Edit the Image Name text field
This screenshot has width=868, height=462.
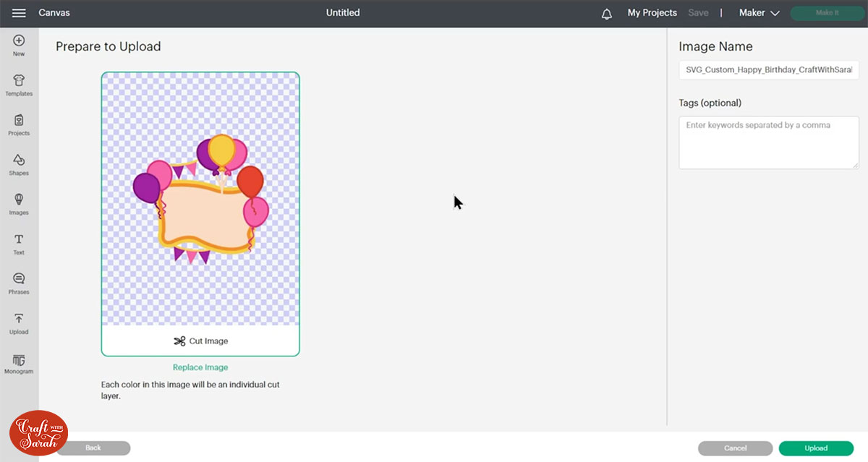pos(768,70)
